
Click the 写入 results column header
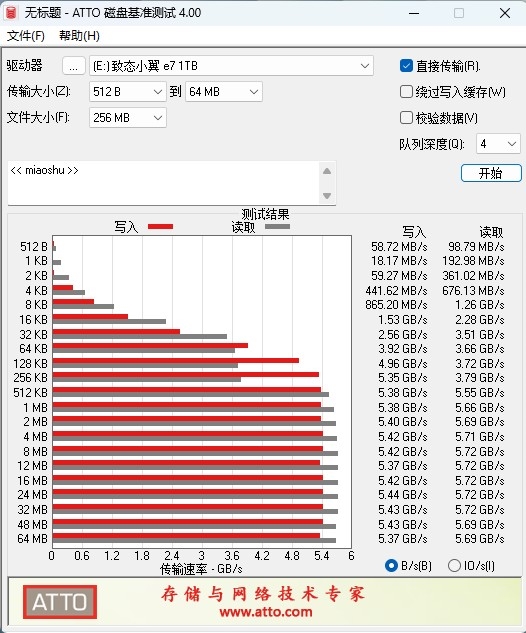pos(414,232)
